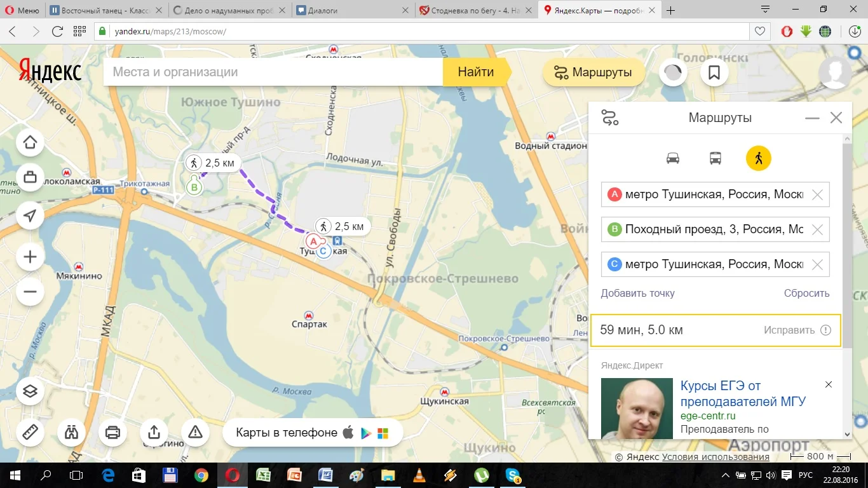Screen dimensions: 868x488
Task: Select the ruler distance measuring tool
Action: pyautogui.click(x=30, y=432)
